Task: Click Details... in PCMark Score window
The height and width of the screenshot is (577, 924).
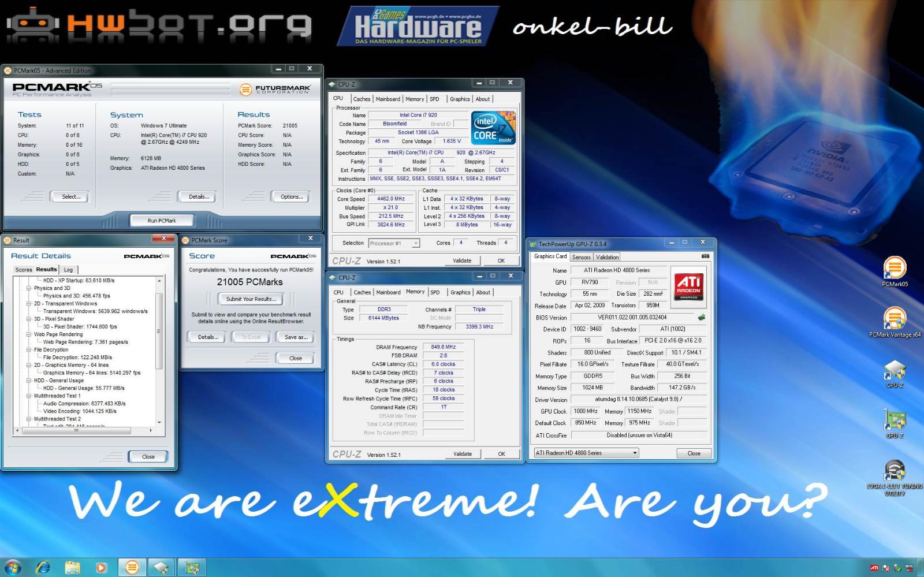Action: [x=208, y=337]
